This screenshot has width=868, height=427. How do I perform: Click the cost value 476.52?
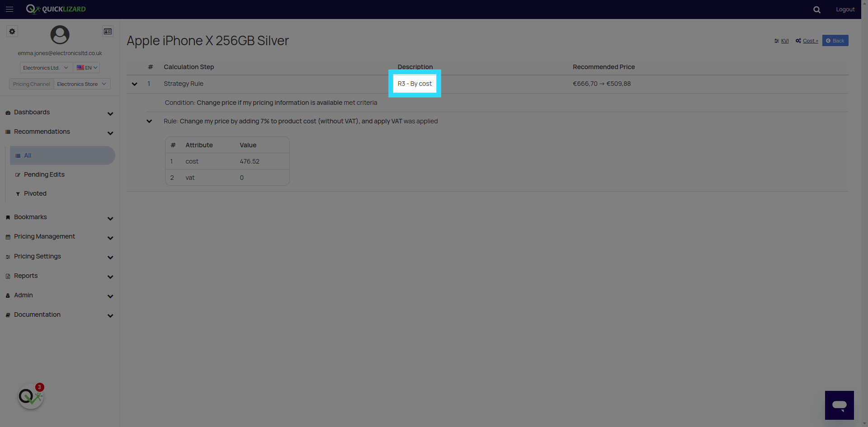[x=250, y=161]
